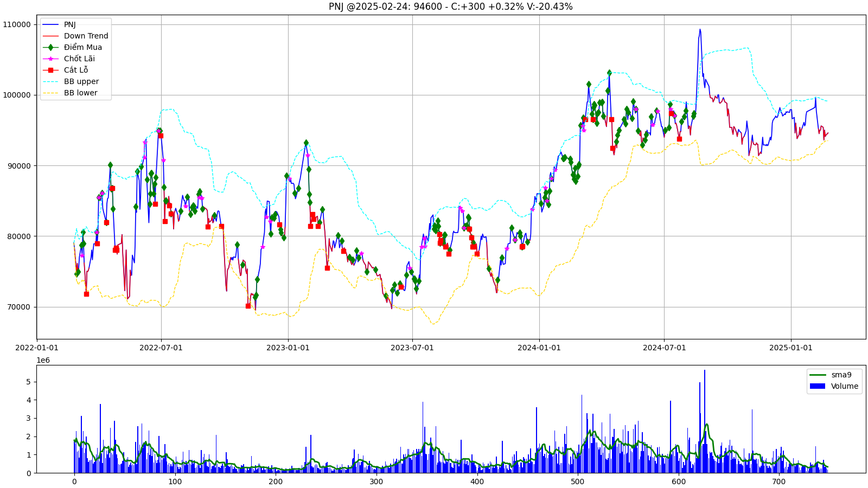Click the 2024-07-01 date label
This screenshot has width=868, height=488.
[665, 348]
